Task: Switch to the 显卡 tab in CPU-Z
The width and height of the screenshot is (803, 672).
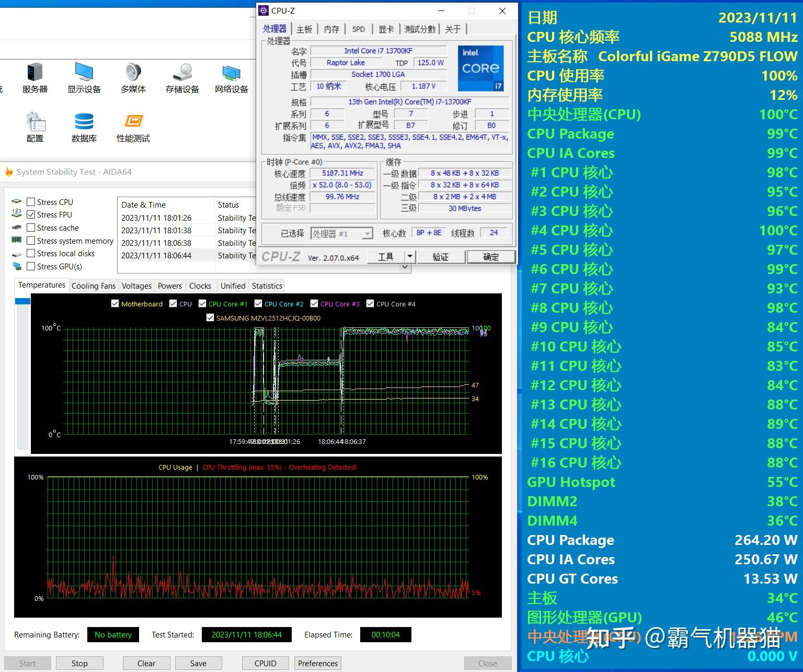Action: tap(386, 29)
